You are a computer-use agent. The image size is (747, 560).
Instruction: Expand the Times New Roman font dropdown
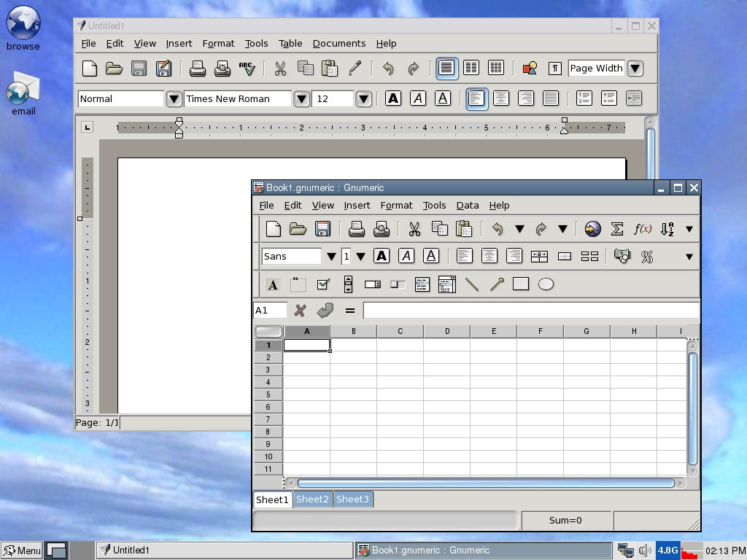(301, 99)
